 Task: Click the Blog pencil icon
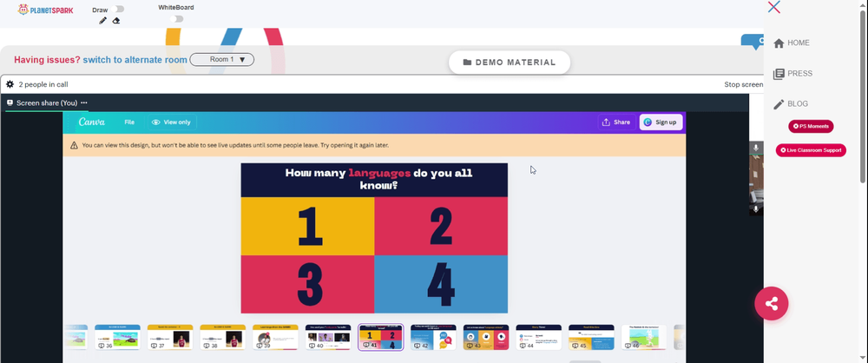[779, 104]
